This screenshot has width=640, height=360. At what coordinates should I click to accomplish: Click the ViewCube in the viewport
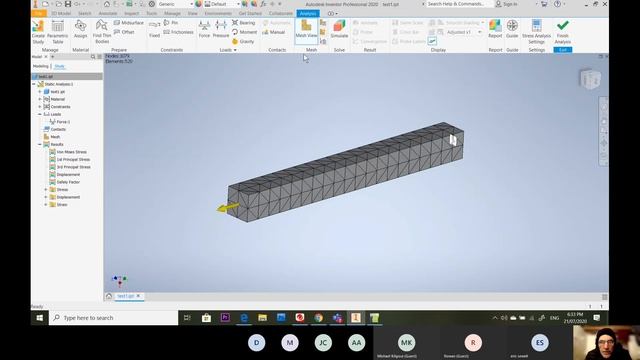[x=590, y=79]
